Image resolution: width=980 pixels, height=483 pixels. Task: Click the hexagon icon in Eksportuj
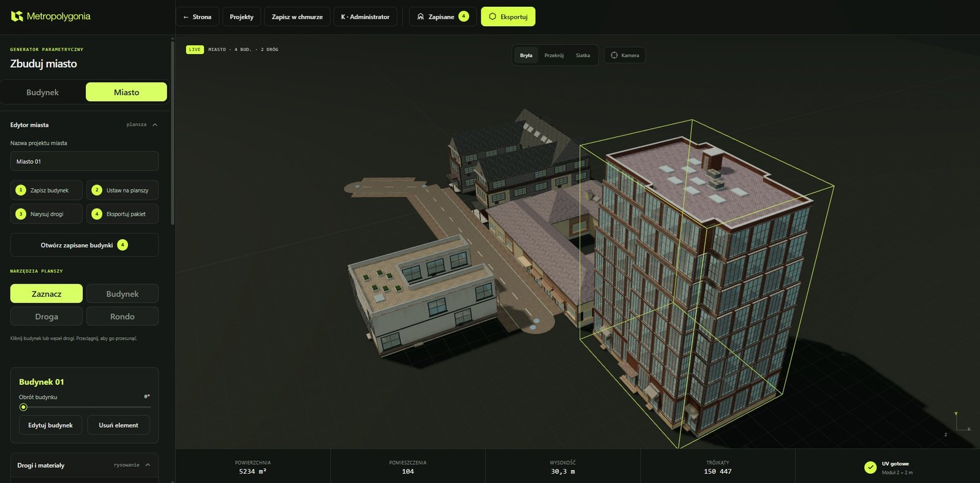coord(492,17)
